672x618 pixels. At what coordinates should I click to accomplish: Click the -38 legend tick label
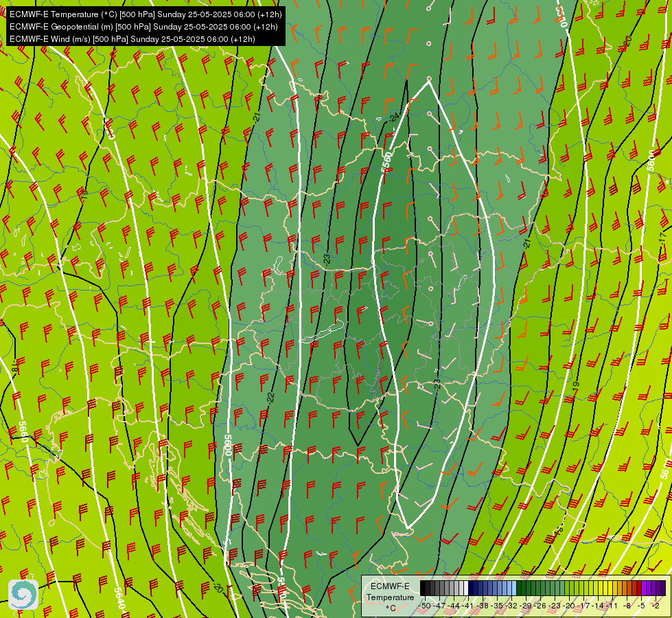[x=483, y=606]
